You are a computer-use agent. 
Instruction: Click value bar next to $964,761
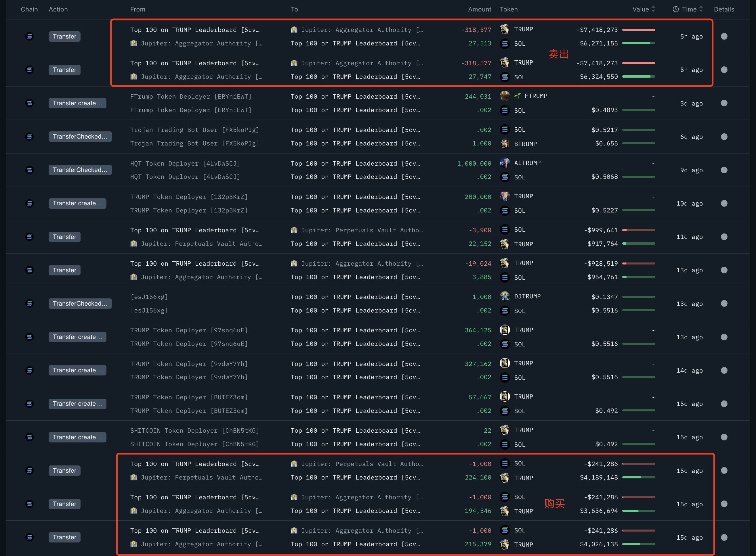coord(638,277)
